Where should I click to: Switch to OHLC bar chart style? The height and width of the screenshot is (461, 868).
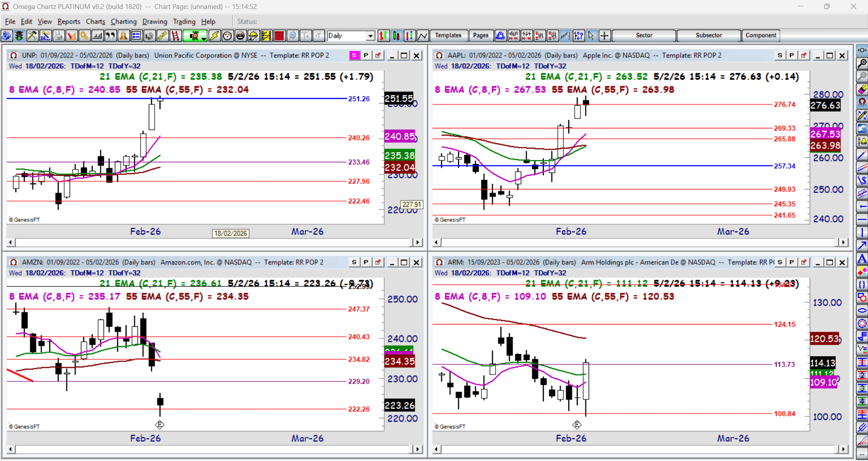pyautogui.click(x=383, y=36)
